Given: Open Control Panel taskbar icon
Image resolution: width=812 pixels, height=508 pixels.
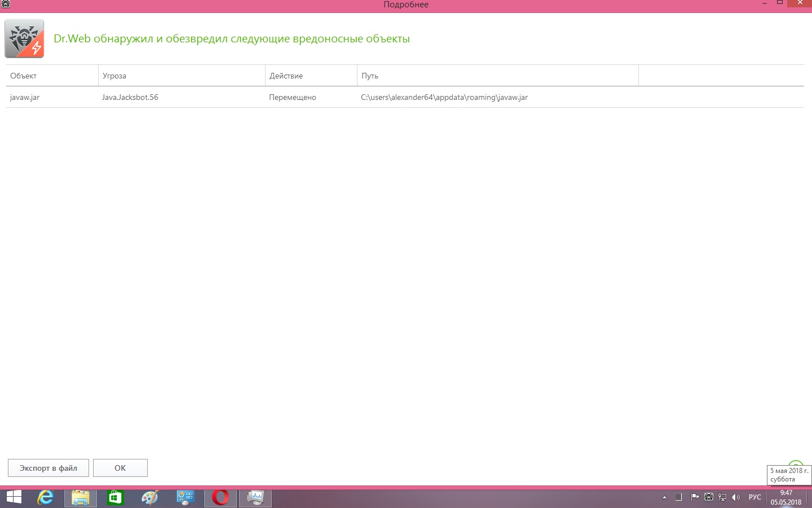Looking at the screenshot, I should point(185,497).
